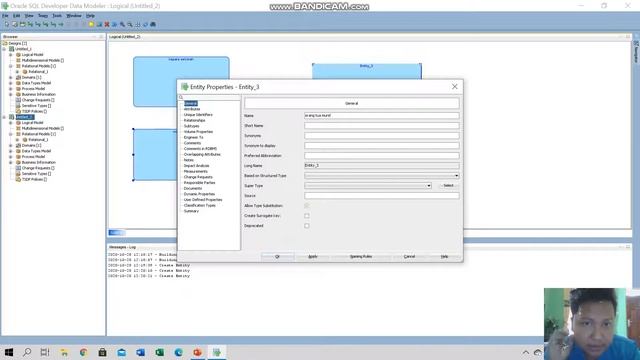
Task: Tick the Deprecated checkbox
Action: pyautogui.click(x=307, y=226)
